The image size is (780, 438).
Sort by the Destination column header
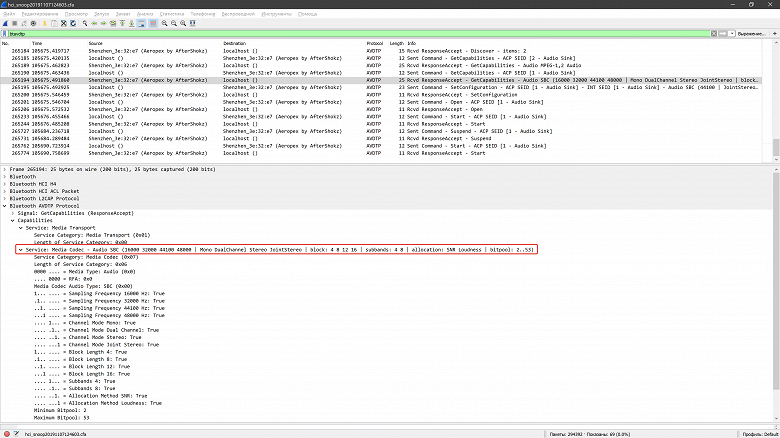click(234, 43)
